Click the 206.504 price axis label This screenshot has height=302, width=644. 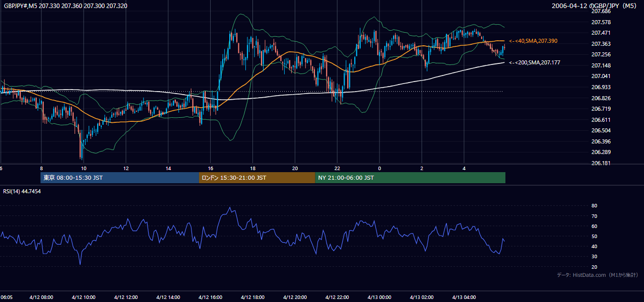pos(601,130)
